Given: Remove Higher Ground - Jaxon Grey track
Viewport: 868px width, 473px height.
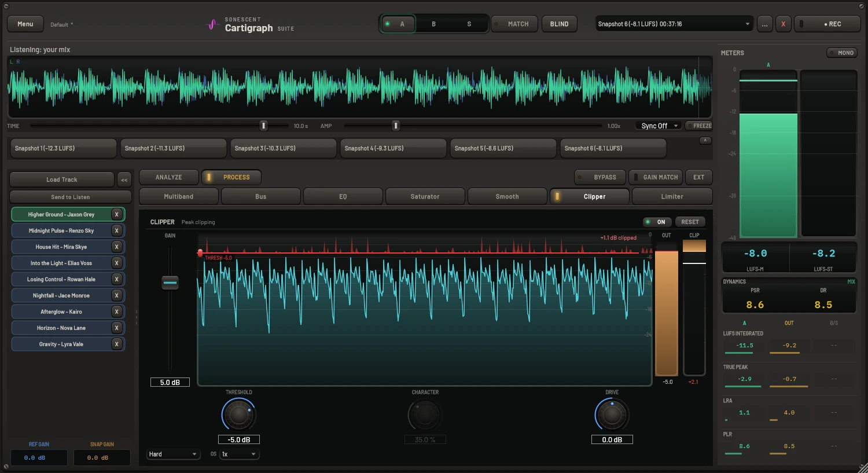Looking at the screenshot, I should [x=116, y=214].
